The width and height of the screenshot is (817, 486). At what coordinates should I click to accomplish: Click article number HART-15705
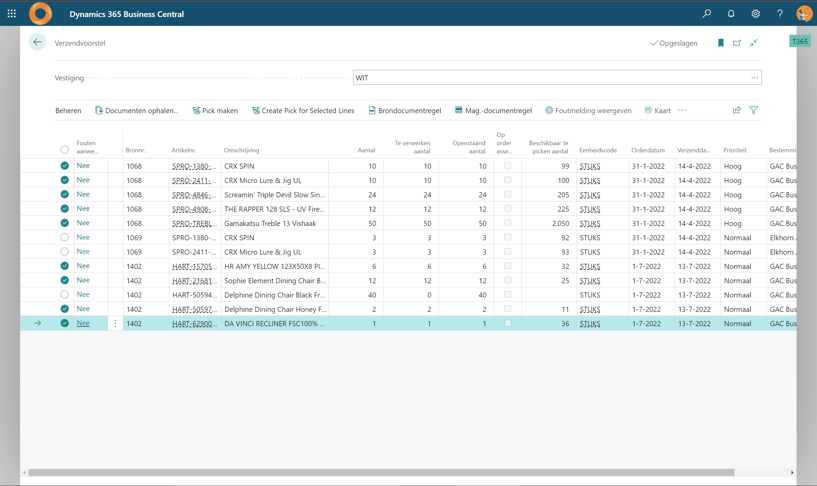point(194,266)
